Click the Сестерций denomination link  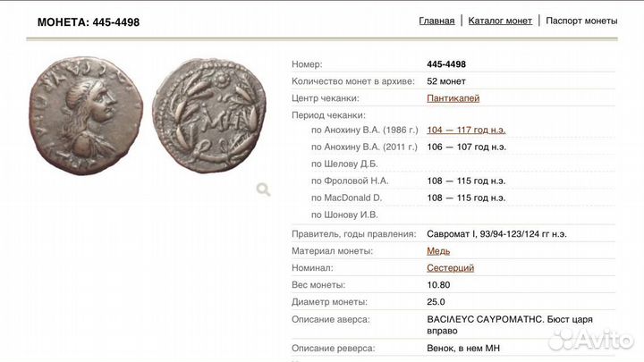pyautogui.click(x=450, y=267)
